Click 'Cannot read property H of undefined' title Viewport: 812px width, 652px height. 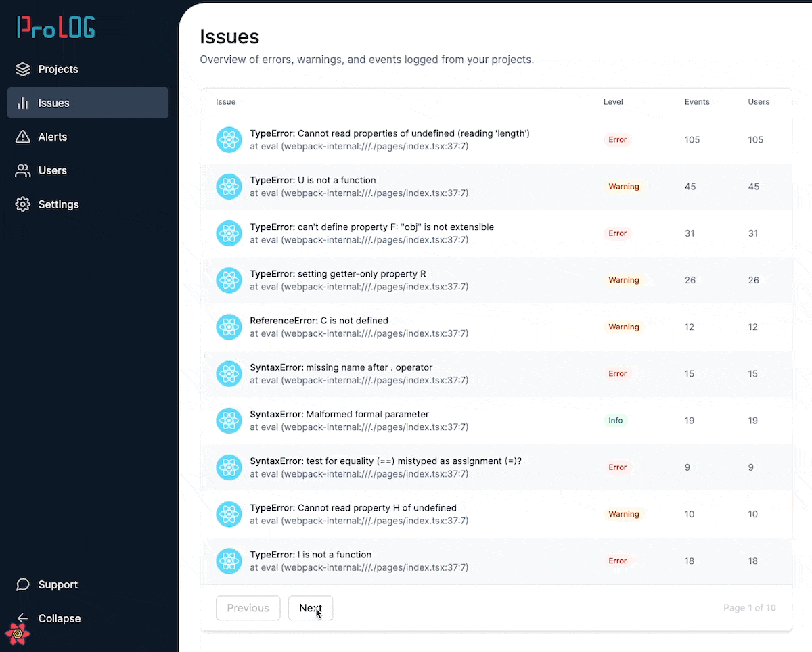[353, 508]
